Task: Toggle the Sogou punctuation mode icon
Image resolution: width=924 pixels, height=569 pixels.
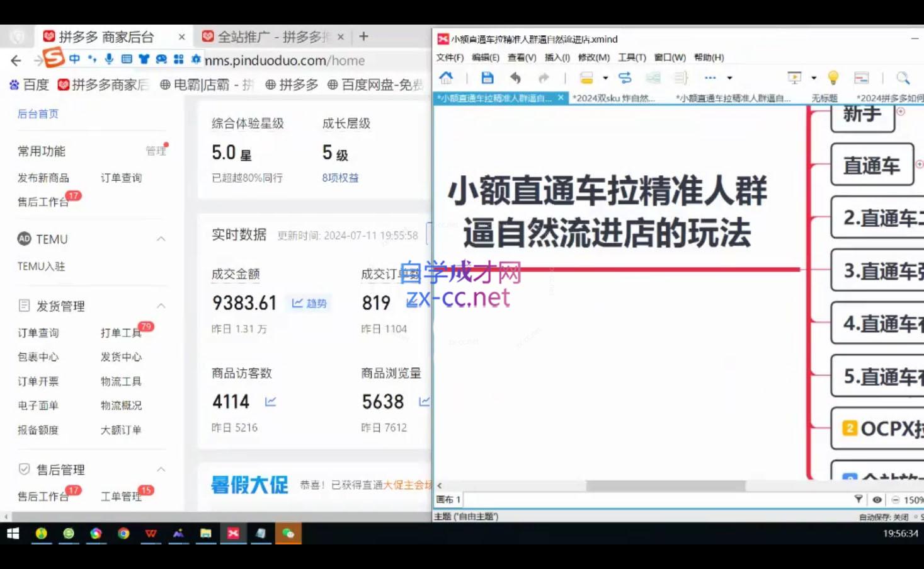Action: point(92,59)
